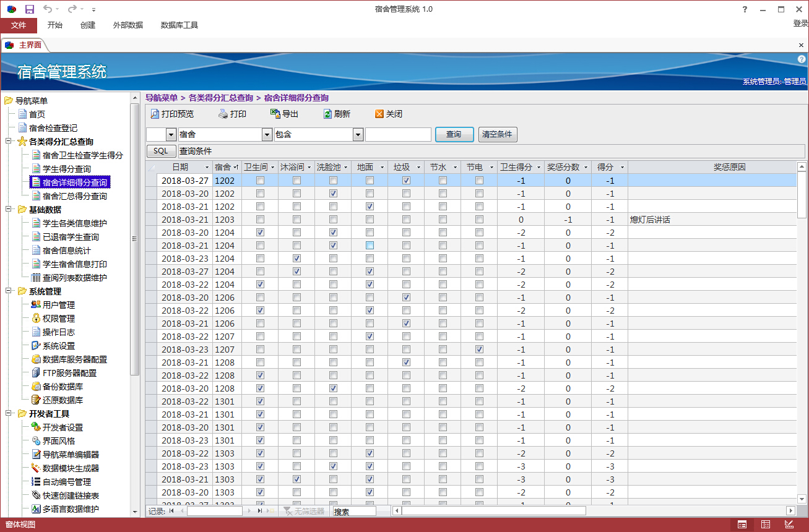Screen dimensions: 809x532
Task: Click the navigation panel vertical scrollbar
Action: click(134, 238)
